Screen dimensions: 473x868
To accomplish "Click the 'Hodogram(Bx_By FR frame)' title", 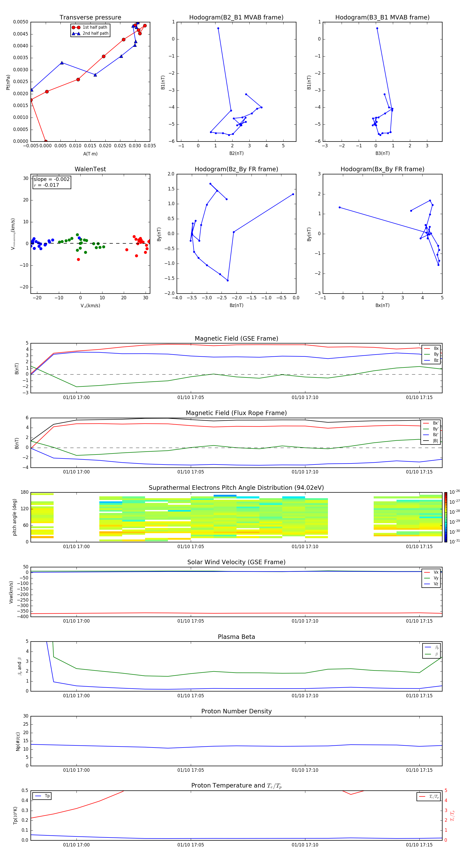I will coord(382,169).
